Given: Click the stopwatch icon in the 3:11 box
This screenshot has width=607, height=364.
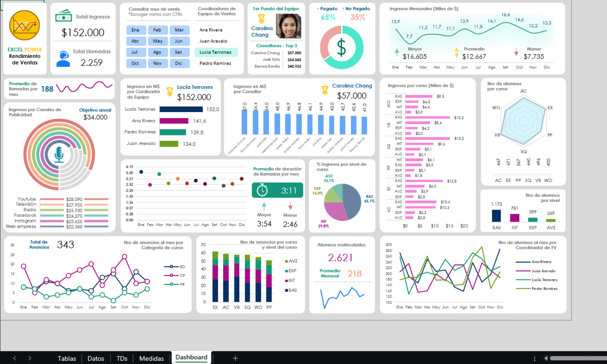Looking at the screenshot, I should pyautogui.click(x=262, y=190).
